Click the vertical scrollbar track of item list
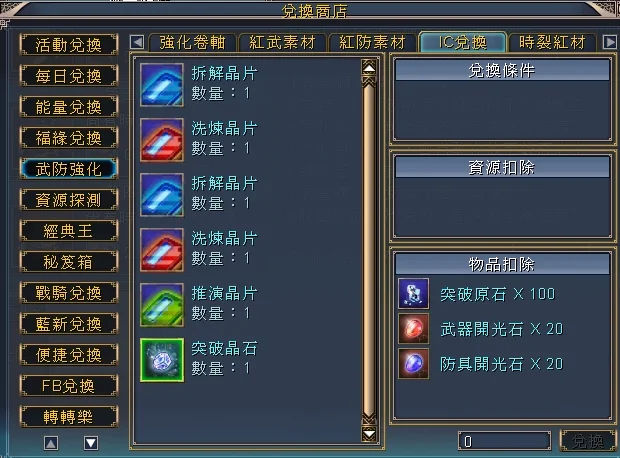 click(x=369, y=251)
